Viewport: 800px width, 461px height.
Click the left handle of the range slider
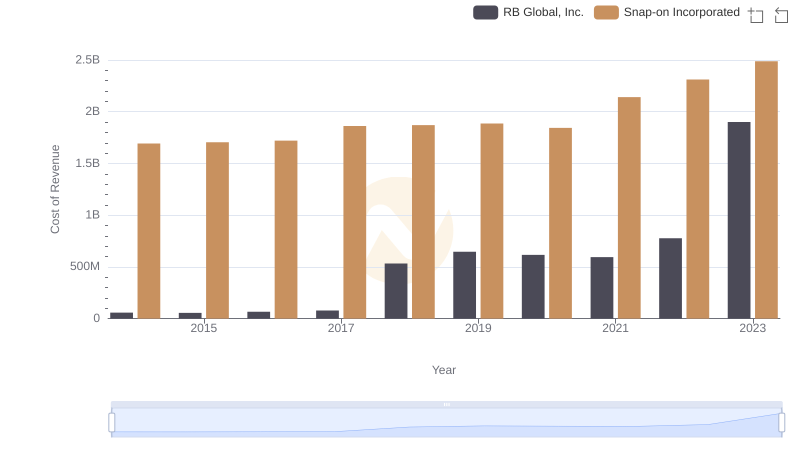(112, 422)
